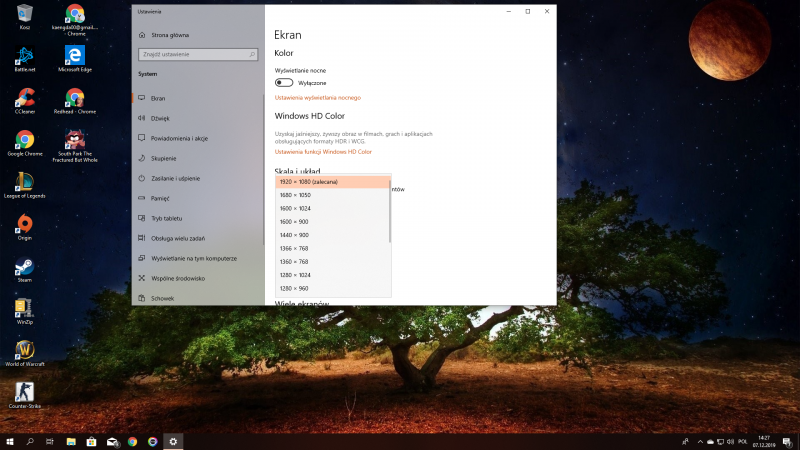
Task: Open the Dźwięk sound settings
Action: coord(160,118)
